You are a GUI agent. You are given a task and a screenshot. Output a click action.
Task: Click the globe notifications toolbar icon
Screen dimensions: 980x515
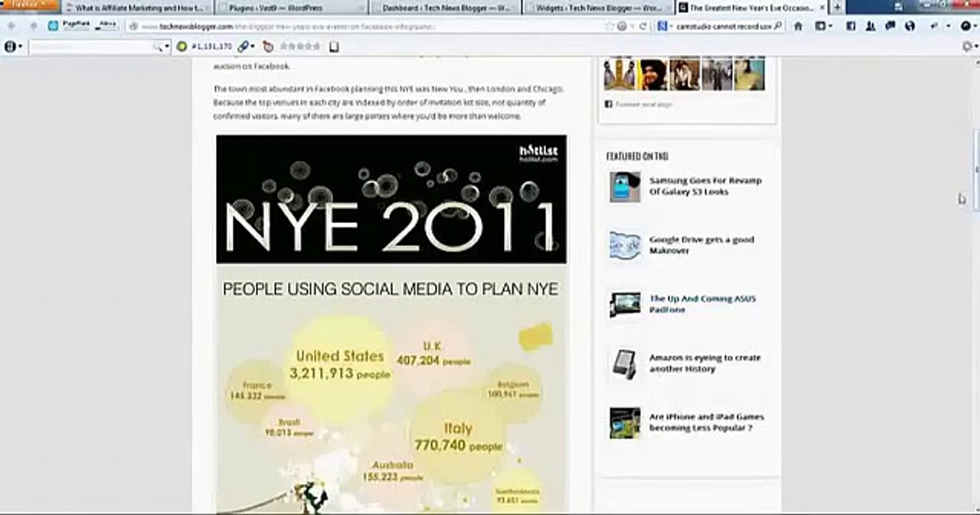tap(909, 26)
